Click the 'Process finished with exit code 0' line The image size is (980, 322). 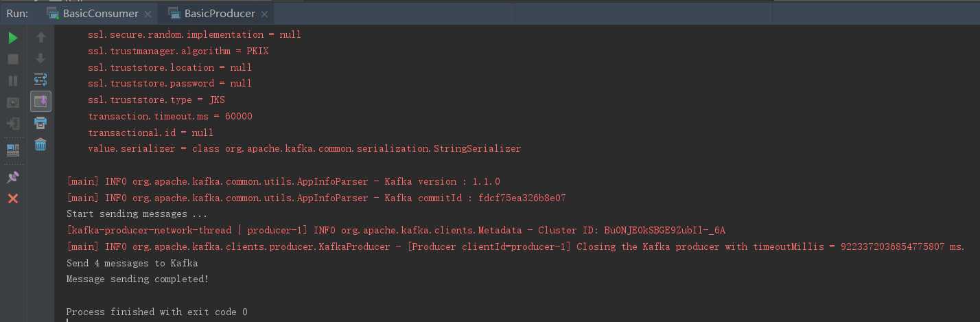[x=157, y=312]
